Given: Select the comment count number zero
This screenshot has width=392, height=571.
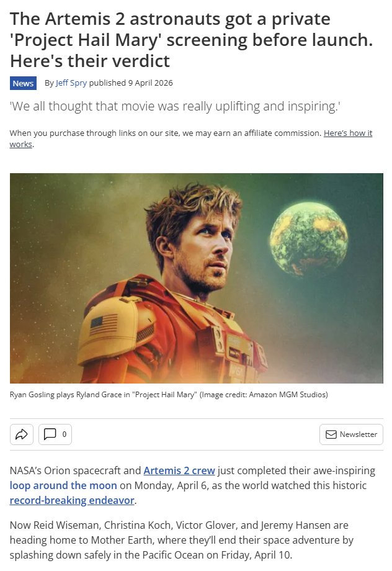Looking at the screenshot, I should (65, 434).
